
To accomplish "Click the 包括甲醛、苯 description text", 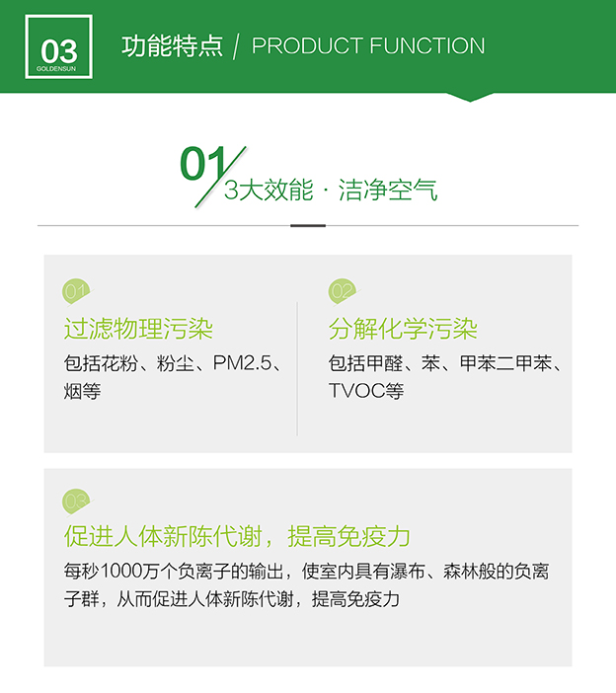I will click(444, 363).
